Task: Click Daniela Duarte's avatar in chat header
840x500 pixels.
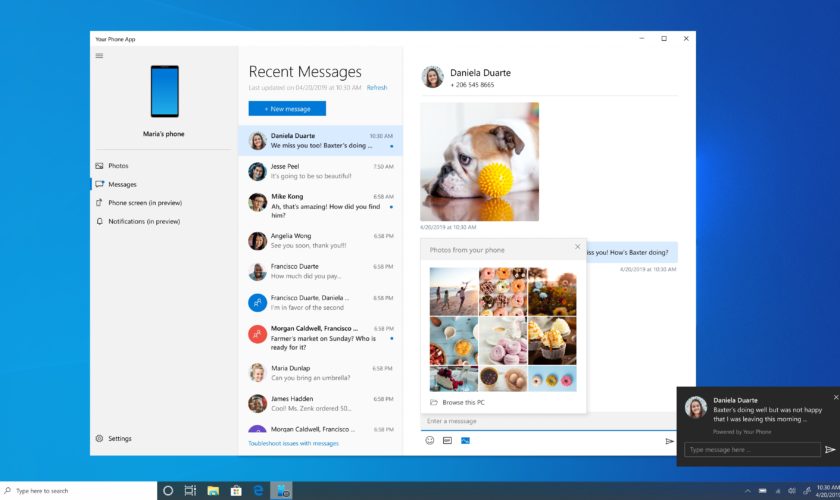Action: click(x=432, y=77)
